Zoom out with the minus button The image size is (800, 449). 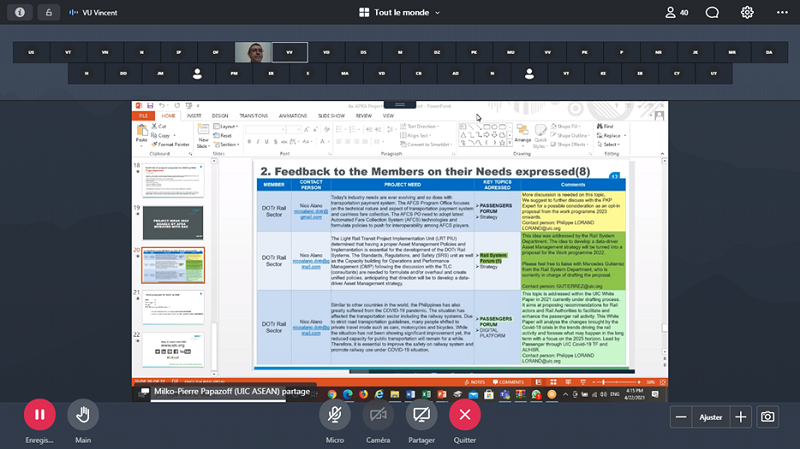(681, 417)
